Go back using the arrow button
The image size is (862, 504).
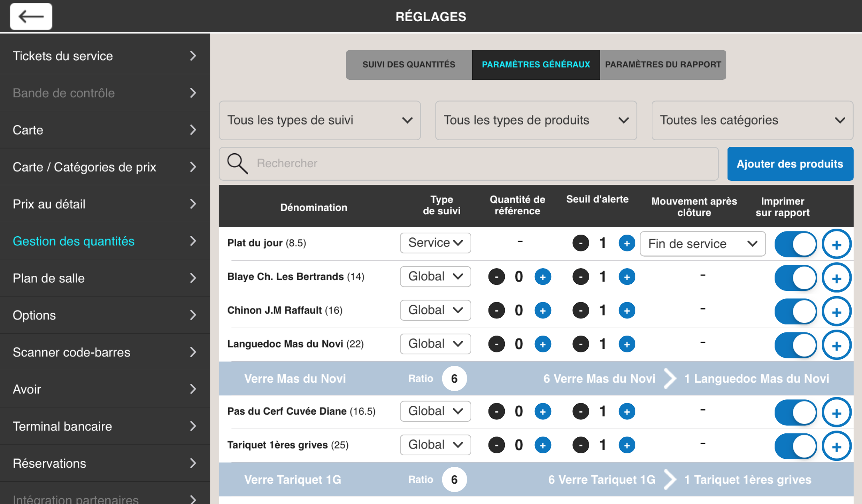[x=31, y=16]
